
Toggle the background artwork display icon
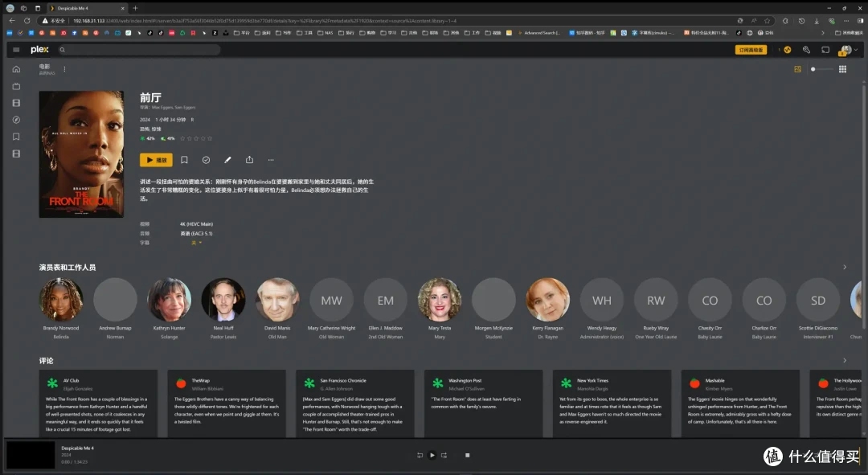tap(798, 69)
